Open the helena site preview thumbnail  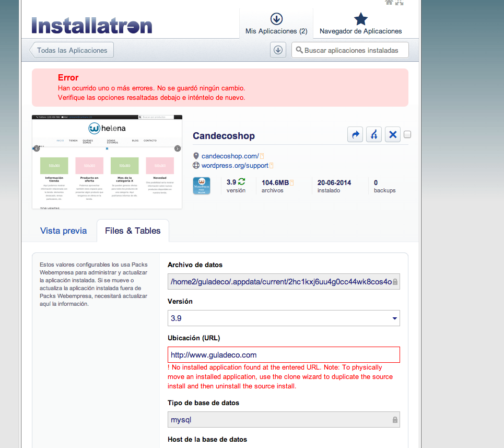(x=107, y=162)
